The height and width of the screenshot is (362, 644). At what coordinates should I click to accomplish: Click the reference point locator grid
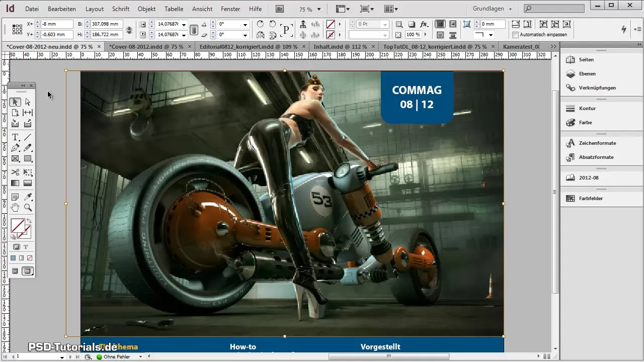tap(17, 30)
